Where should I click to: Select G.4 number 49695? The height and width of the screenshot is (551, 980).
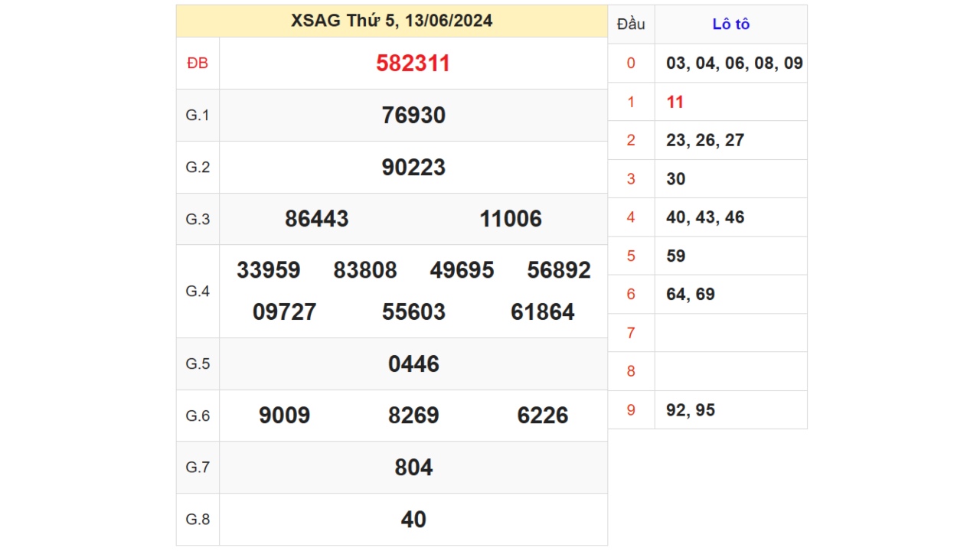tap(462, 270)
